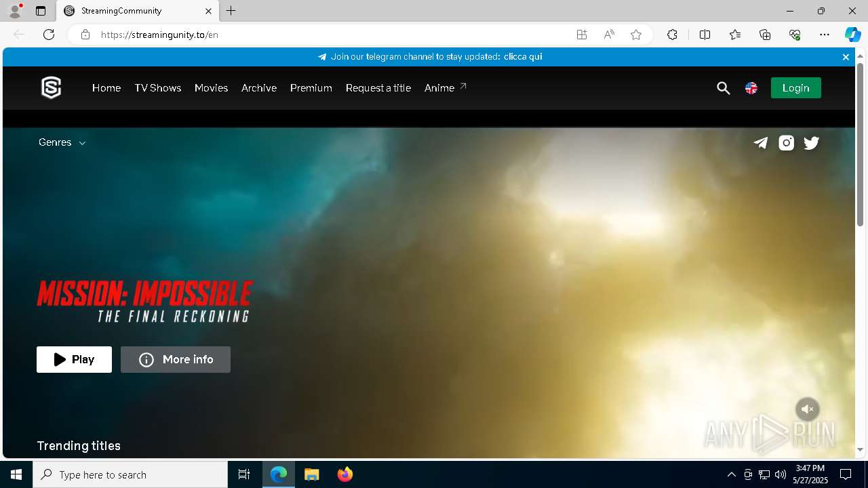This screenshot has height=488, width=868.
Task: Open the Twitter social icon
Action: tap(811, 142)
